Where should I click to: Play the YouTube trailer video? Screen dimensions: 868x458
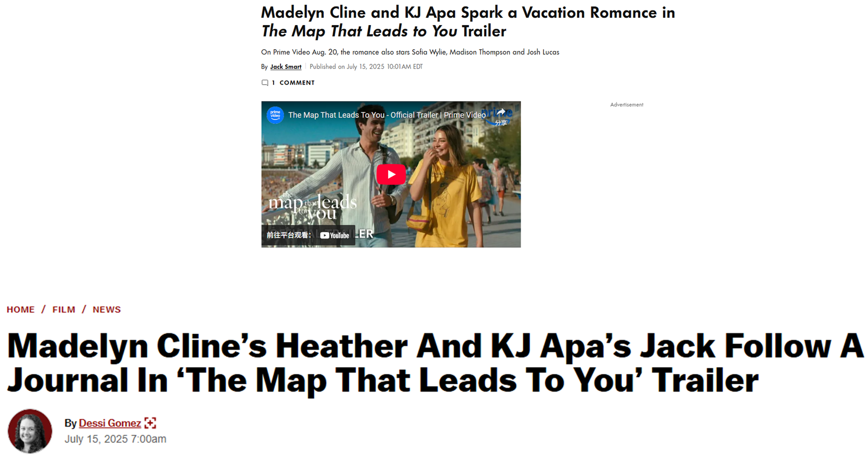tap(391, 175)
